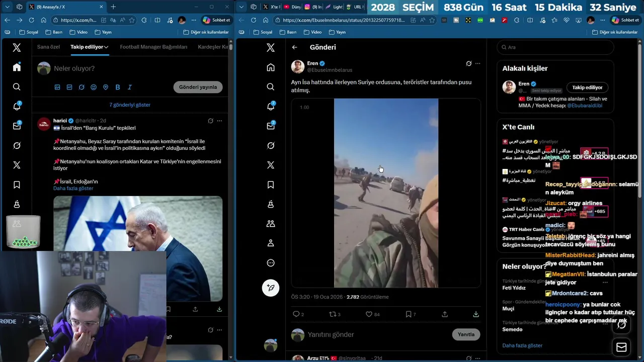Screen dimensions: 644x362
Task: Download video from Eren's post
Action: tap(476, 314)
